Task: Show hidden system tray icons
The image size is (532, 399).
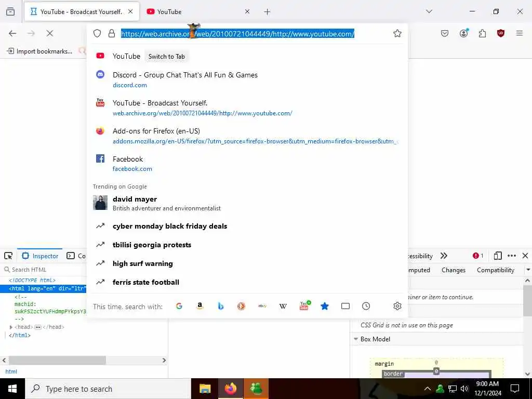Action: 428,389
